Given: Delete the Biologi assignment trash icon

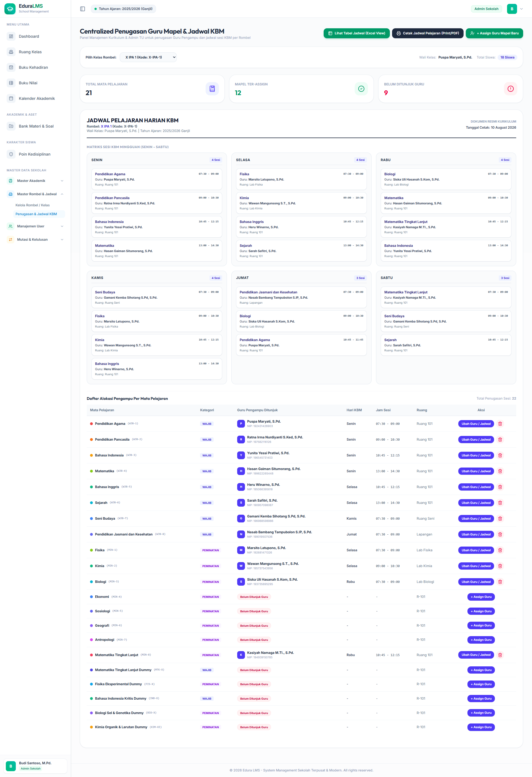Looking at the screenshot, I should [x=500, y=582].
